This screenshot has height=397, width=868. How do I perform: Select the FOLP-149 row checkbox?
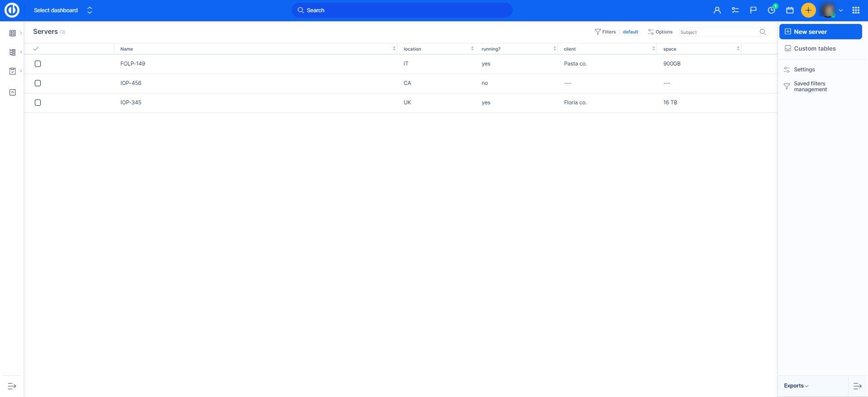click(x=38, y=64)
